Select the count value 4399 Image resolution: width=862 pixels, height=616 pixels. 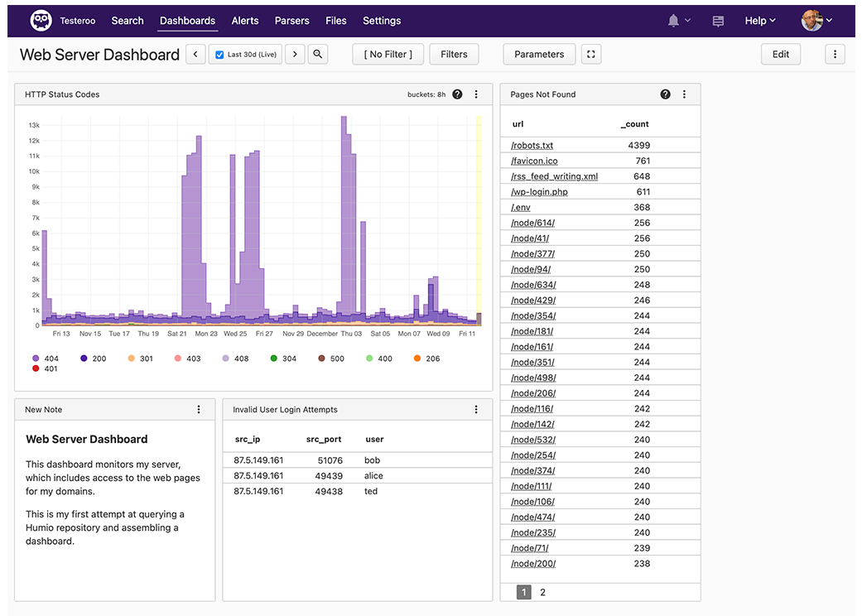click(638, 146)
